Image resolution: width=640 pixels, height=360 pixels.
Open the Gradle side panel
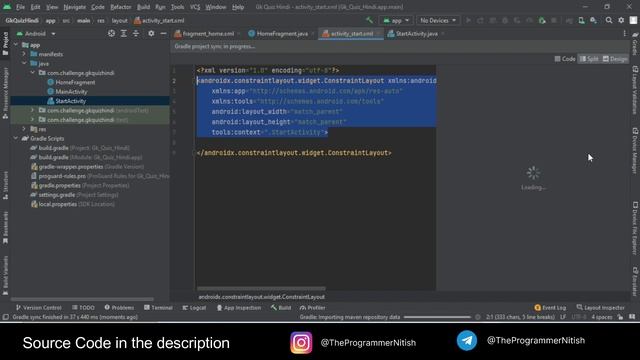click(x=635, y=44)
